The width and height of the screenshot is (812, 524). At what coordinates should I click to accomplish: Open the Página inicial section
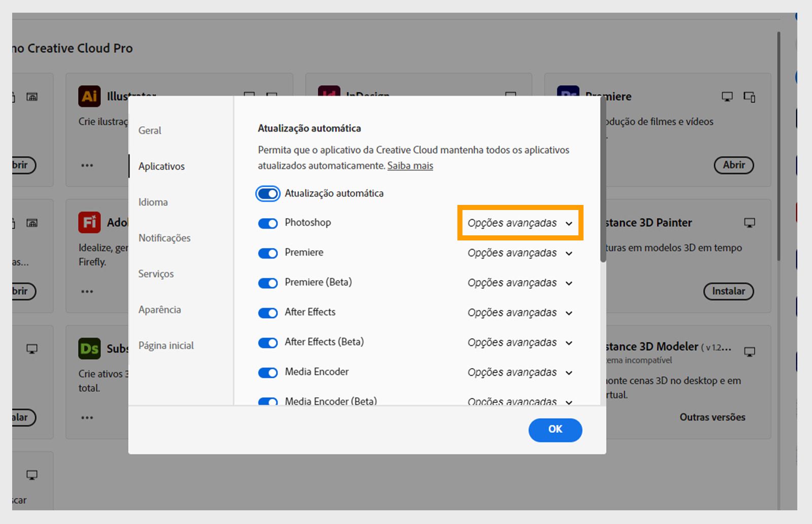tap(166, 345)
